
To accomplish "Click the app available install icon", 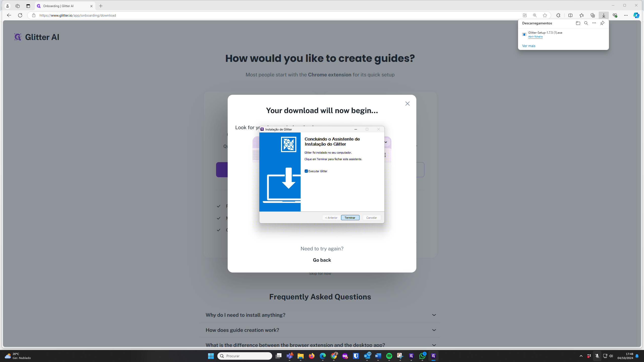I will [x=525, y=15].
